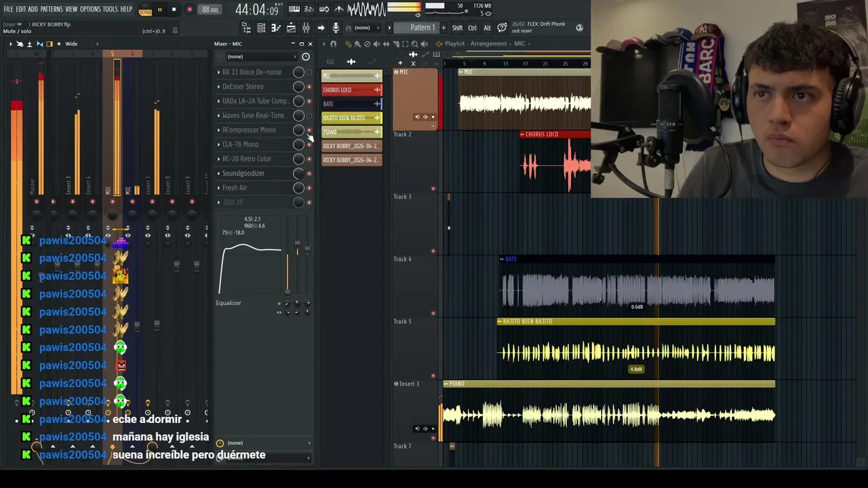Select the playlist Slice tool
This screenshot has width=868, height=488.
click(395, 43)
